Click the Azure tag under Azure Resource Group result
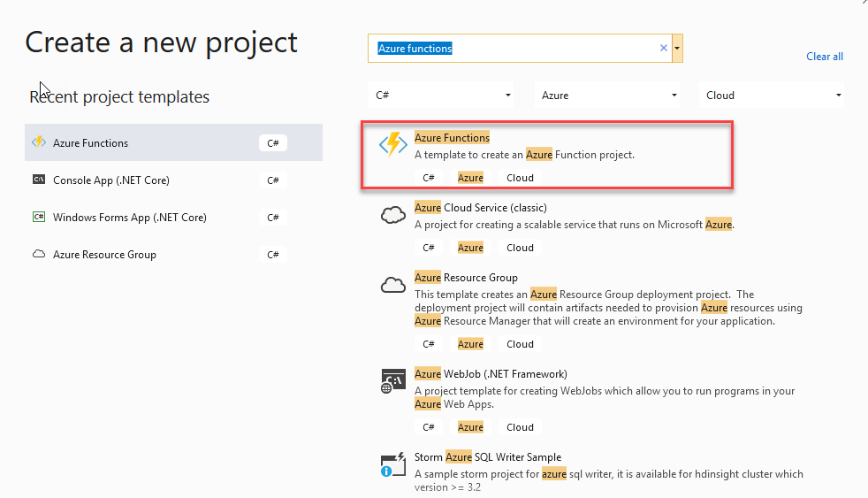 coord(470,344)
